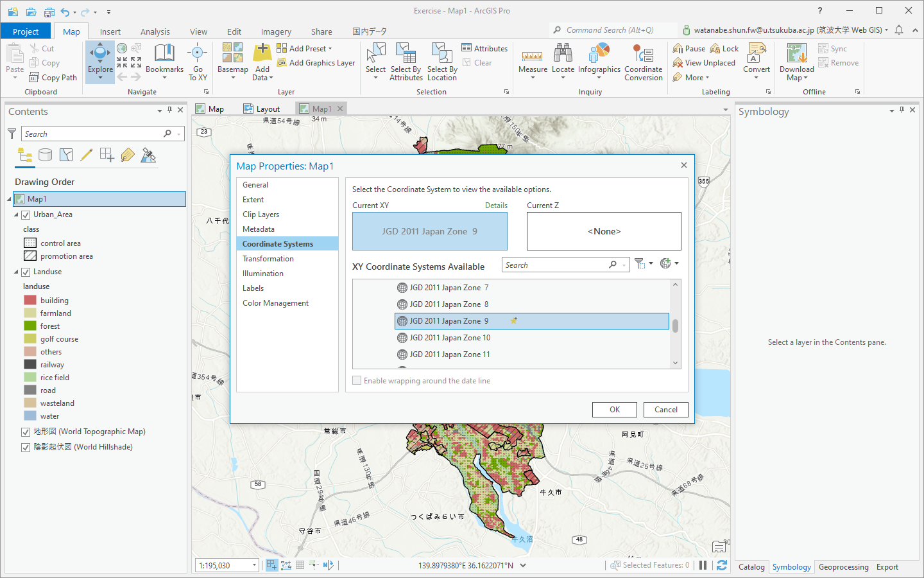Image resolution: width=924 pixels, height=578 pixels.
Task: Toggle Urban_Area layer visibility checkbox
Action: tap(26, 215)
